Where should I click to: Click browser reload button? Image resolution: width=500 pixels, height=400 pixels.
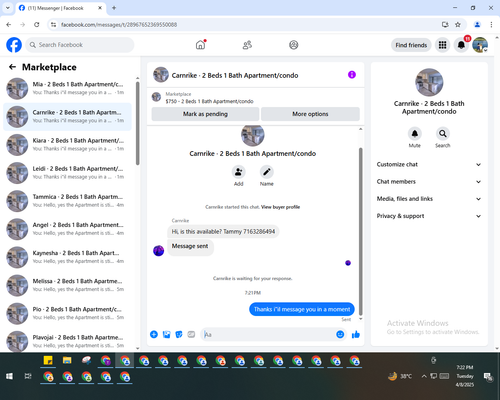coord(37,24)
